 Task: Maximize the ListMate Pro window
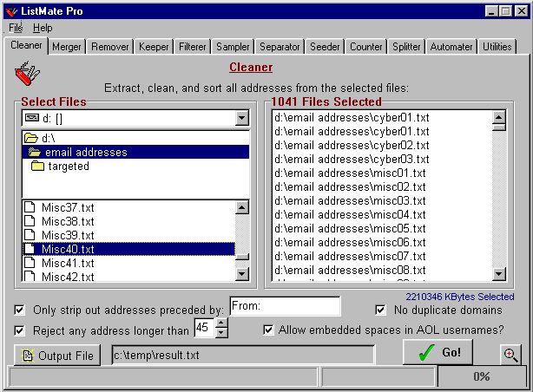506,11
